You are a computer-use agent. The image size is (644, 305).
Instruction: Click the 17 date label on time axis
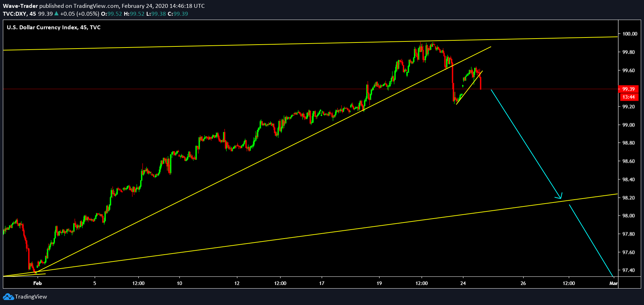tap(322, 283)
